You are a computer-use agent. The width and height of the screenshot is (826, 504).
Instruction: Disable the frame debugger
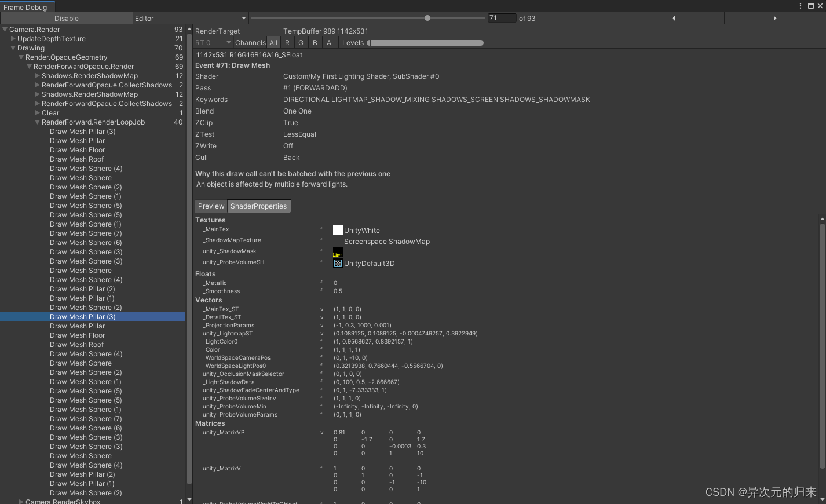click(67, 19)
